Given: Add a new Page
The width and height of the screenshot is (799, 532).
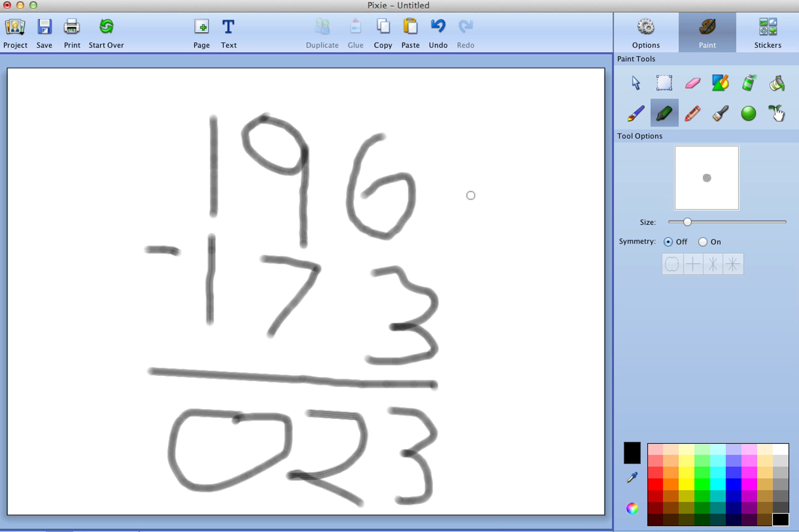Looking at the screenshot, I should pos(202,33).
